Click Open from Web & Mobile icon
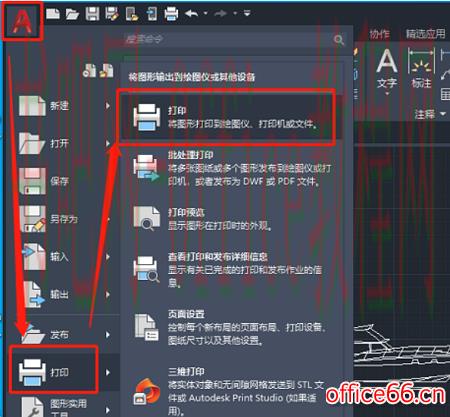This screenshot has height=417, width=450. pos(132,14)
